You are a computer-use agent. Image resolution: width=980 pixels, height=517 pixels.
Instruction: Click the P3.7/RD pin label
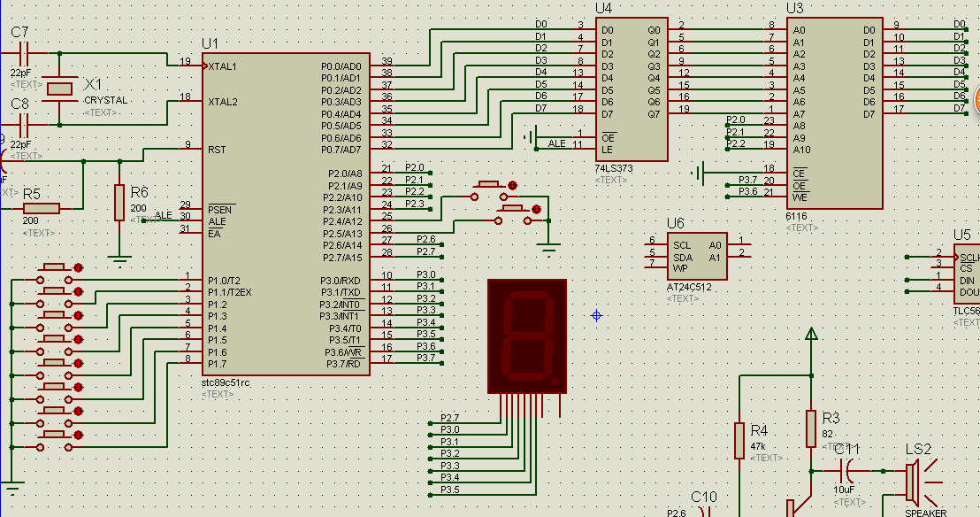point(344,364)
